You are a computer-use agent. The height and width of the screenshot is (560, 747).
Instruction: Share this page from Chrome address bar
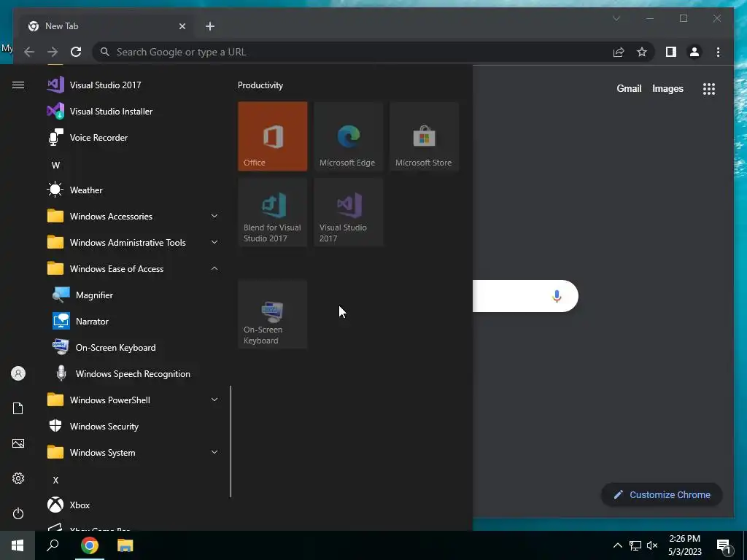coord(619,52)
